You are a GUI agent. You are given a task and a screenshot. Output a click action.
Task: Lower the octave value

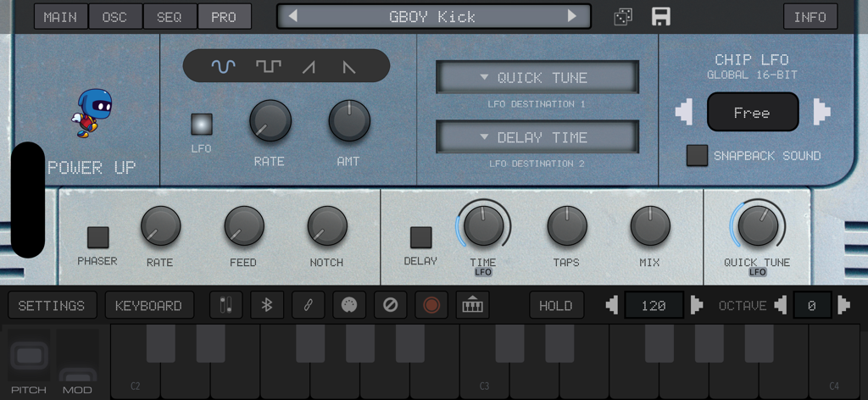[780, 305]
